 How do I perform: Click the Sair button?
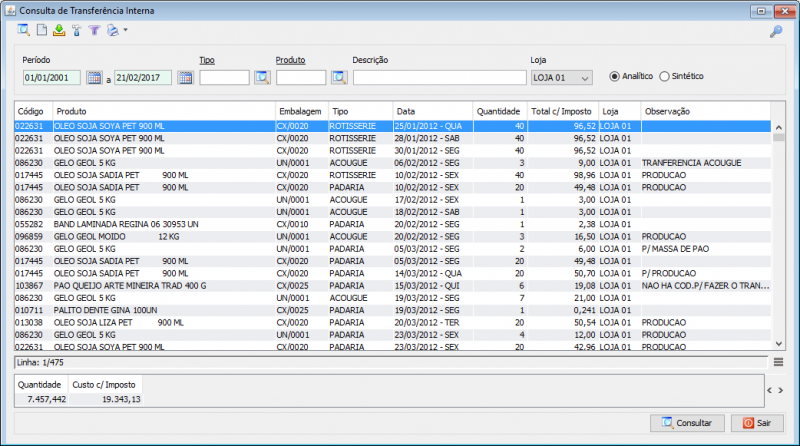pyautogui.click(x=757, y=423)
